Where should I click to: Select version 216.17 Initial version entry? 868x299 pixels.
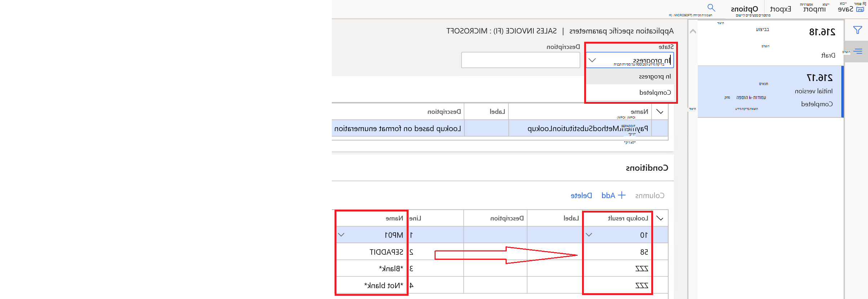[x=771, y=92]
